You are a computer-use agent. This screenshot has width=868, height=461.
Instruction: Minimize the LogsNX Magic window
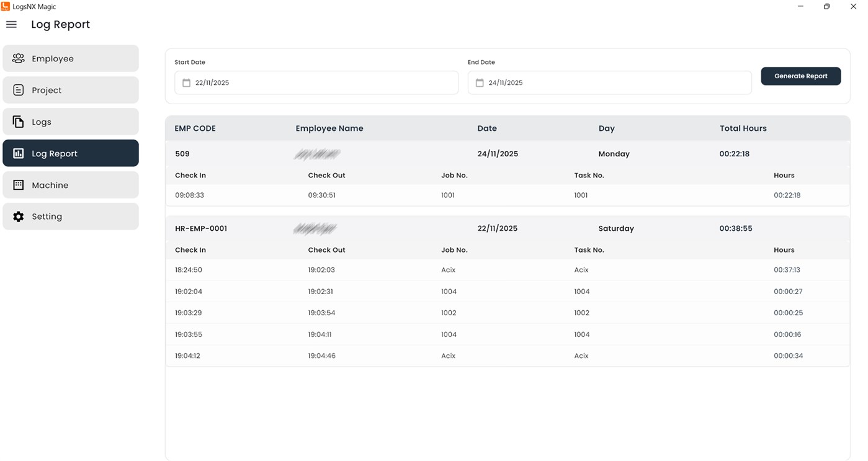[x=800, y=6]
